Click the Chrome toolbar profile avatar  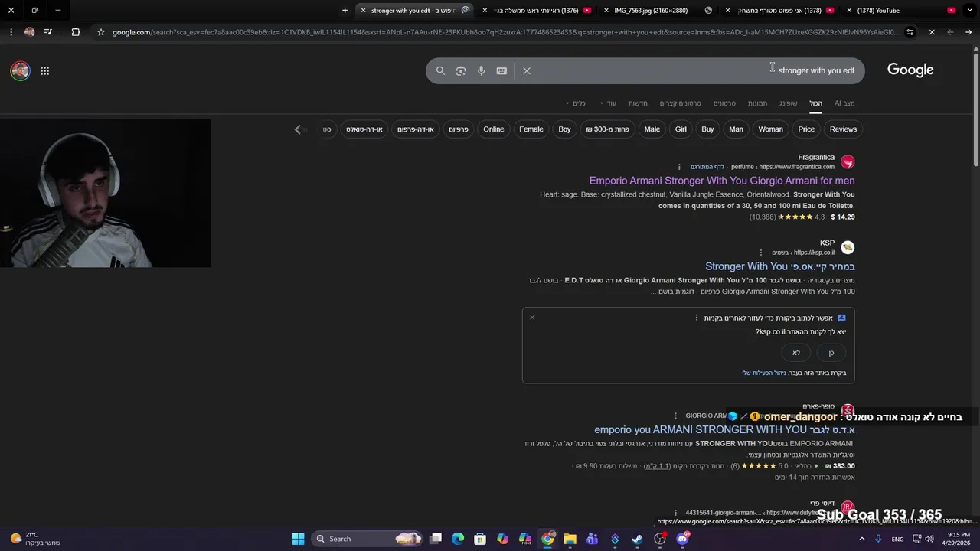coord(29,32)
